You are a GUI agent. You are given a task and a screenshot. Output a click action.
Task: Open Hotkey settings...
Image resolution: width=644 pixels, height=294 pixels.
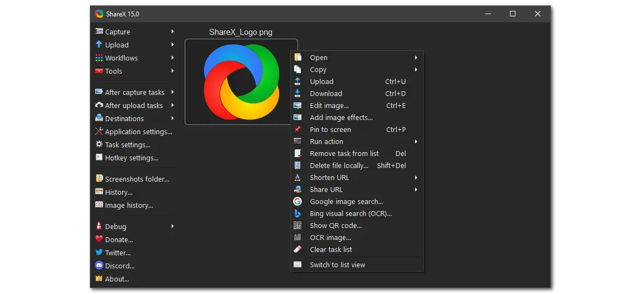131,158
